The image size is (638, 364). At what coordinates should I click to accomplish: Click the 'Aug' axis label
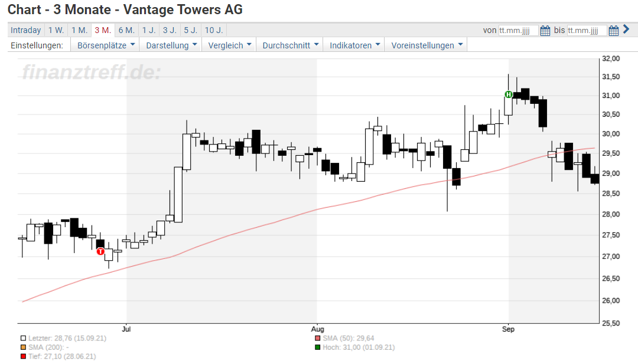(x=317, y=329)
